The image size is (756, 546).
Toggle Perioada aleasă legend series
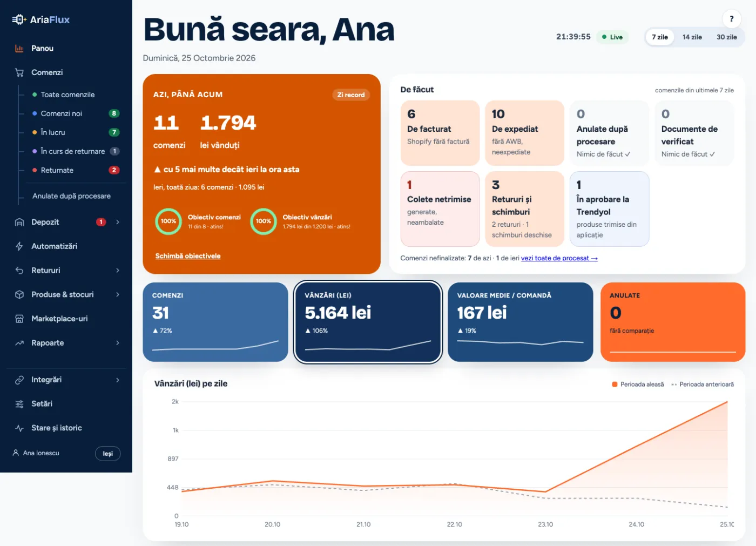tap(638, 385)
